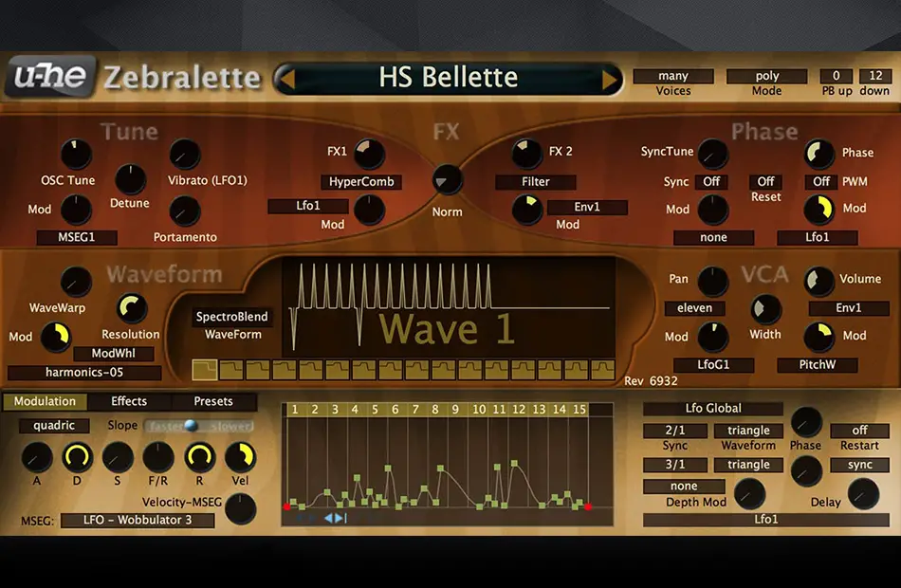Open the Voices 'many' selector
This screenshot has width=901, height=588.
(672, 76)
